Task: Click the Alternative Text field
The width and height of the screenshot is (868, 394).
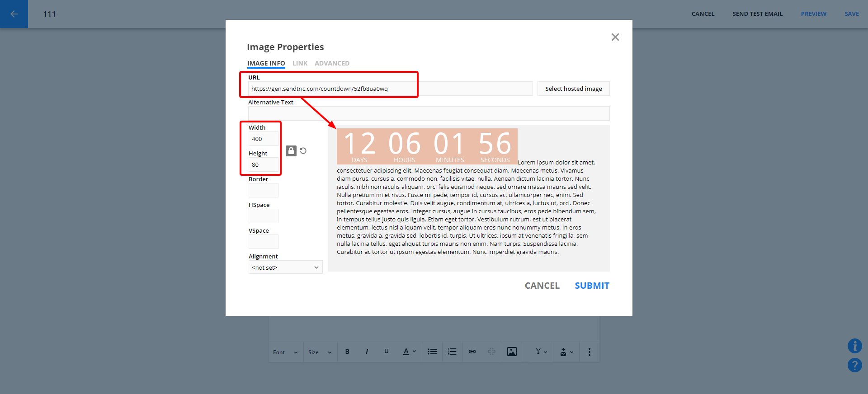Action: pos(429,113)
